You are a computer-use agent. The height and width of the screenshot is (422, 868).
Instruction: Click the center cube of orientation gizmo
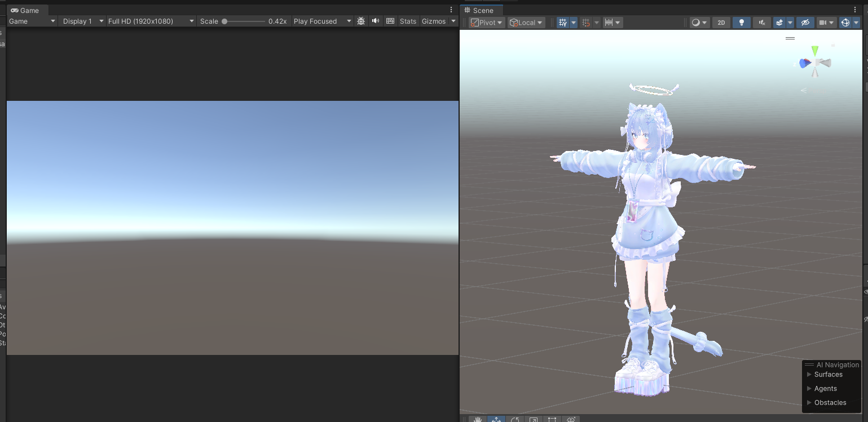tap(815, 63)
